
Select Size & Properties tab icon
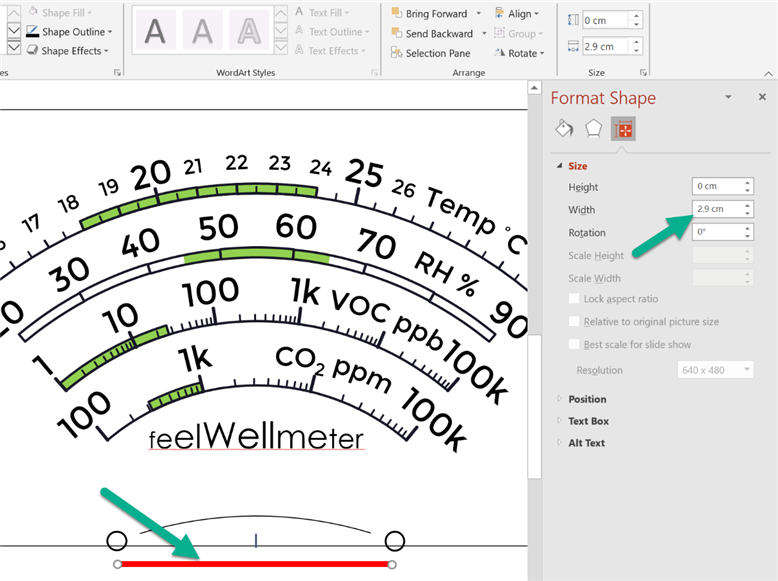pos(623,129)
